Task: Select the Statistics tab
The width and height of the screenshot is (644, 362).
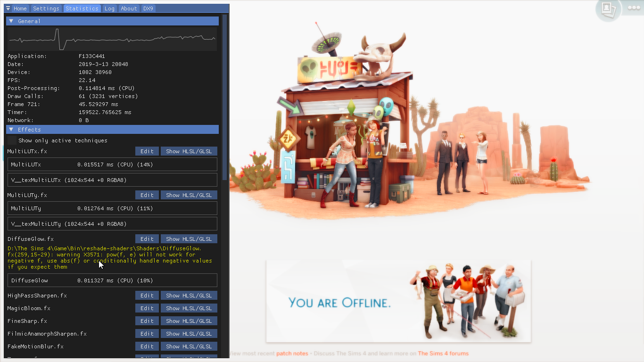Action: pos(82,8)
